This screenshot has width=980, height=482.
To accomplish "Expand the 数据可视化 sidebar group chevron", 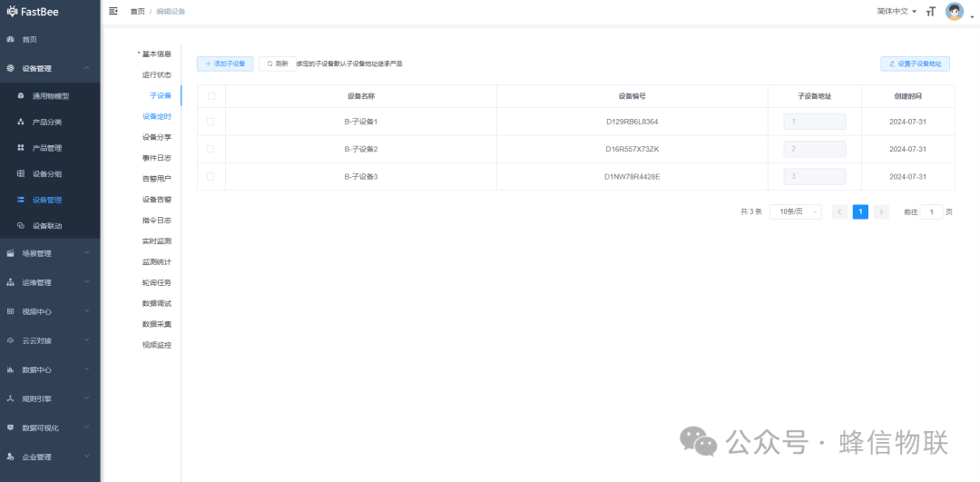I will [87, 427].
